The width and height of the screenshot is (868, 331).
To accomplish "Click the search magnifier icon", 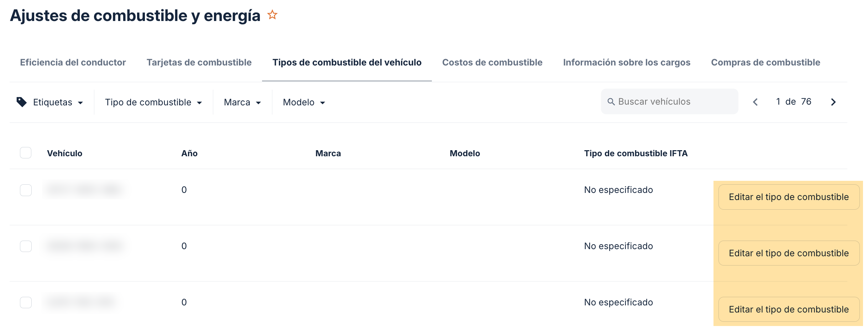I will click(x=611, y=102).
